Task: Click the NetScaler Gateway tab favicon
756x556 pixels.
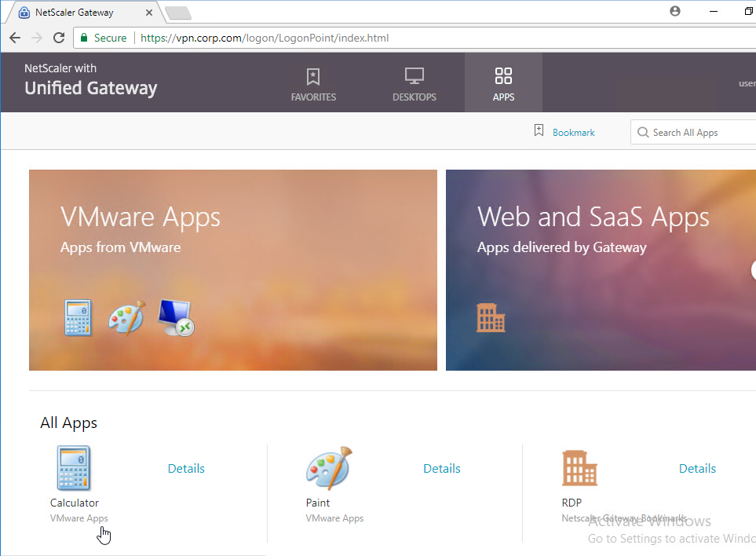Action: (x=24, y=13)
